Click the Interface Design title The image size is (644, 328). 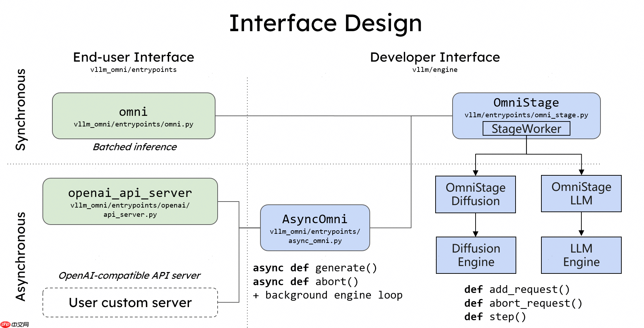(x=325, y=23)
